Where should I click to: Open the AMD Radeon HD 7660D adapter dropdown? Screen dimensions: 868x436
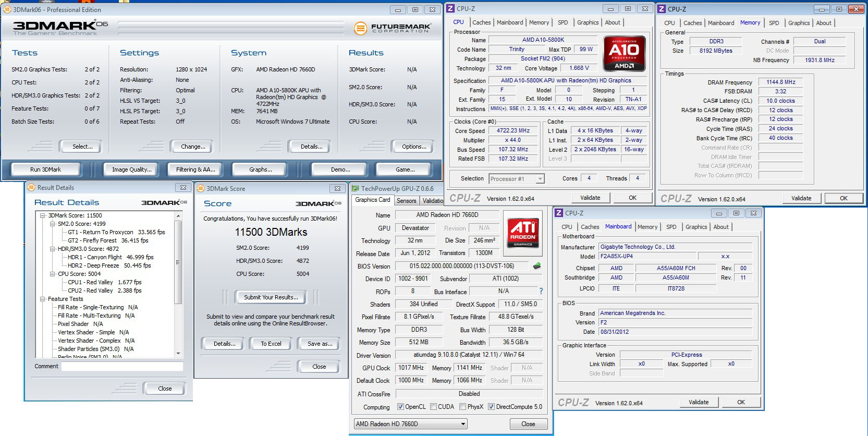(x=410, y=424)
